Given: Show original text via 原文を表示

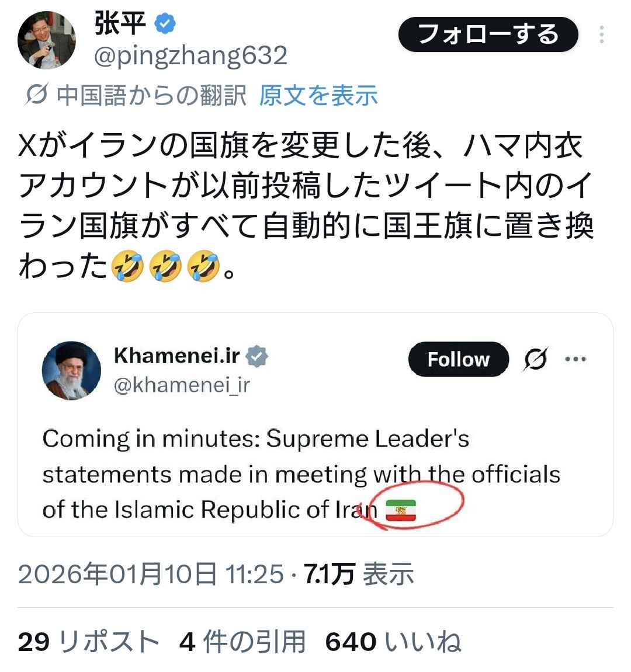Looking at the screenshot, I should [318, 95].
